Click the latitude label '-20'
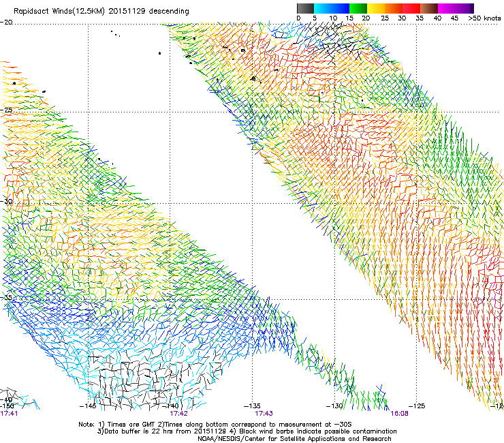The width and height of the screenshot is (504, 443). [6, 22]
